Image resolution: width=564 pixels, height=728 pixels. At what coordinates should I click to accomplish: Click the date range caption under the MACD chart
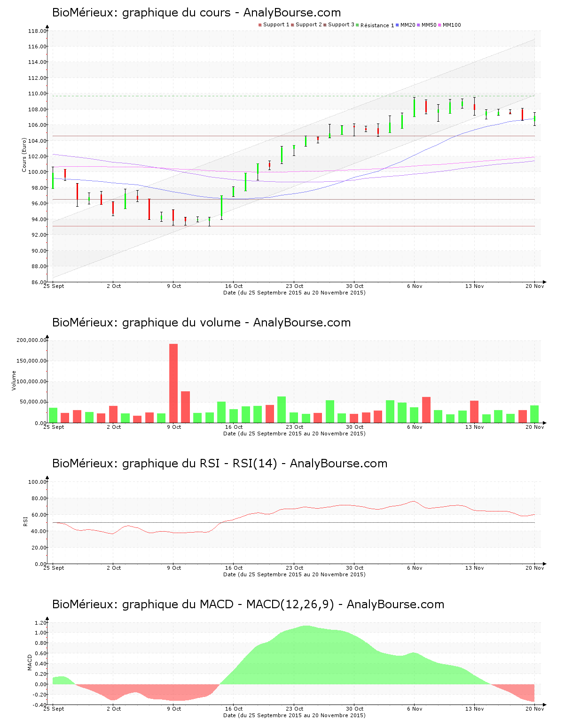(x=294, y=715)
